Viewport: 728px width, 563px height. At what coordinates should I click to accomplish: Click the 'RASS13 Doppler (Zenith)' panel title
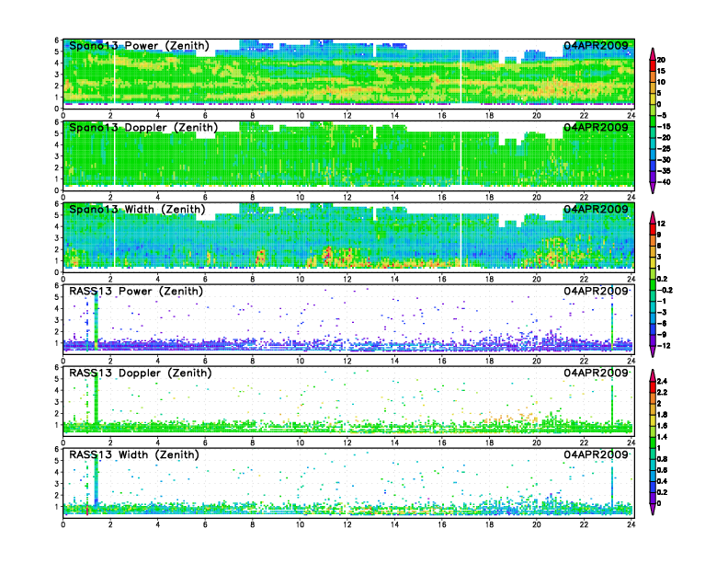[x=141, y=373]
